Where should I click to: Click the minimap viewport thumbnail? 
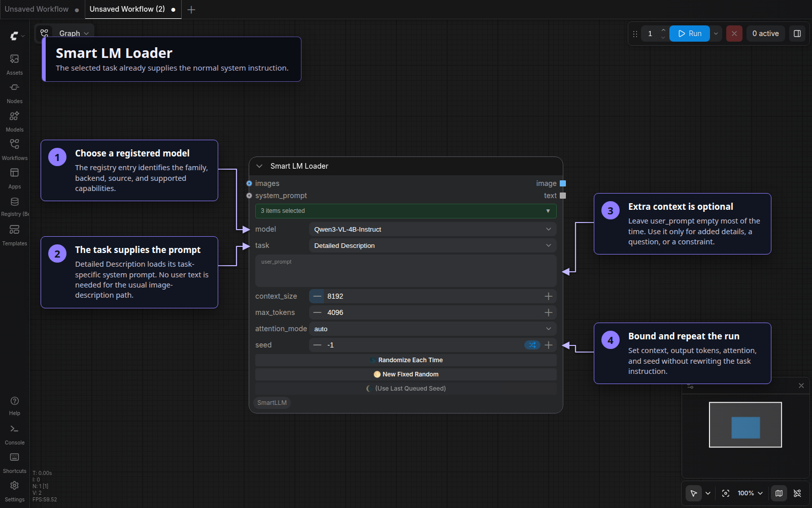coord(745,425)
